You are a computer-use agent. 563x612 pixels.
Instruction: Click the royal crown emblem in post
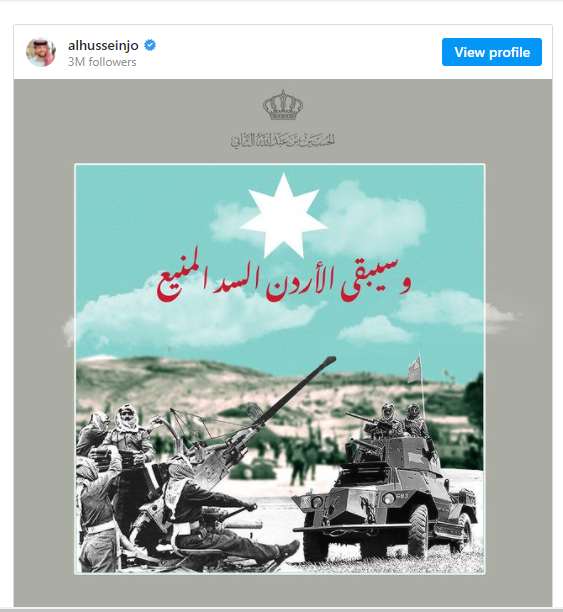[x=283, y=105]
